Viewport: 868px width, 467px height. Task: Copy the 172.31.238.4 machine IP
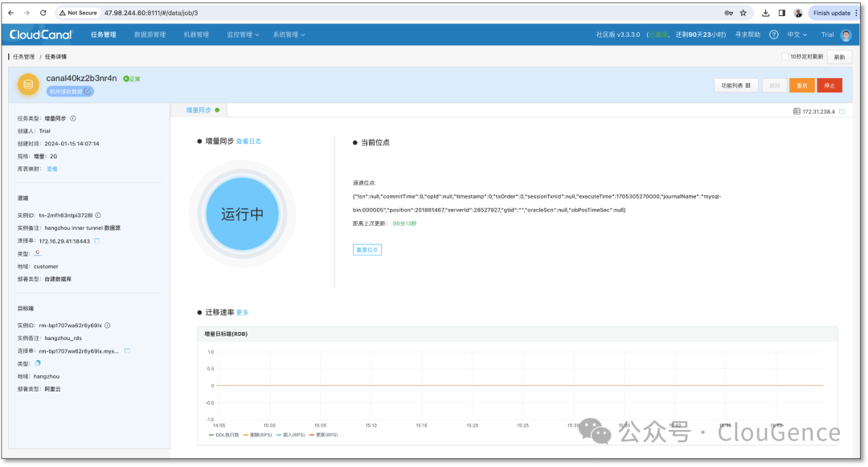(842, 112)
